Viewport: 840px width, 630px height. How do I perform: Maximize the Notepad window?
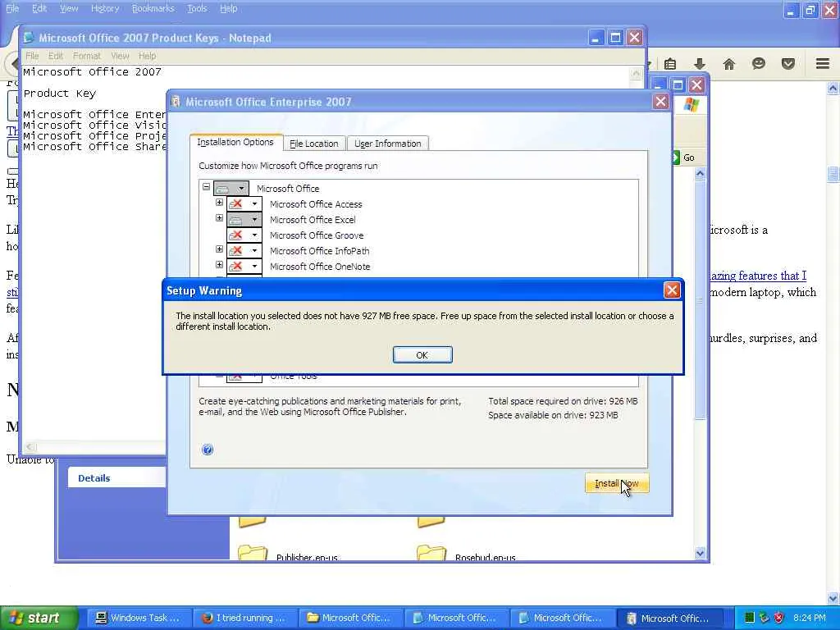[x=615, y=38]
